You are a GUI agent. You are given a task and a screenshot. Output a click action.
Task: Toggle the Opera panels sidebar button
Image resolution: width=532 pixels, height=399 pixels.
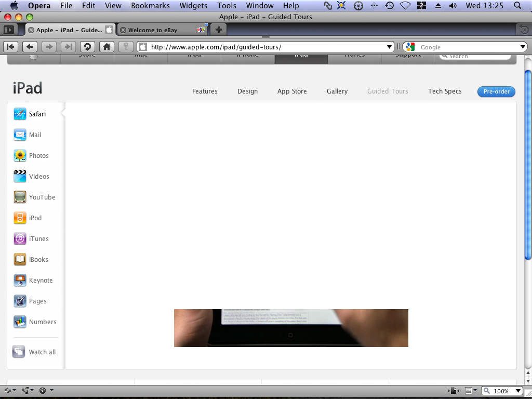(x=8, y=30)
